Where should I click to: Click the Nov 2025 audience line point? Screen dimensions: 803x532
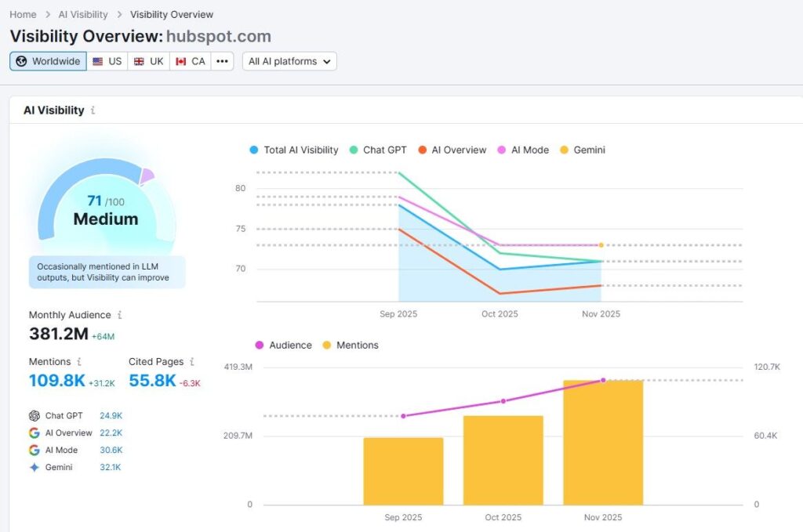click(x=603, y=380)
